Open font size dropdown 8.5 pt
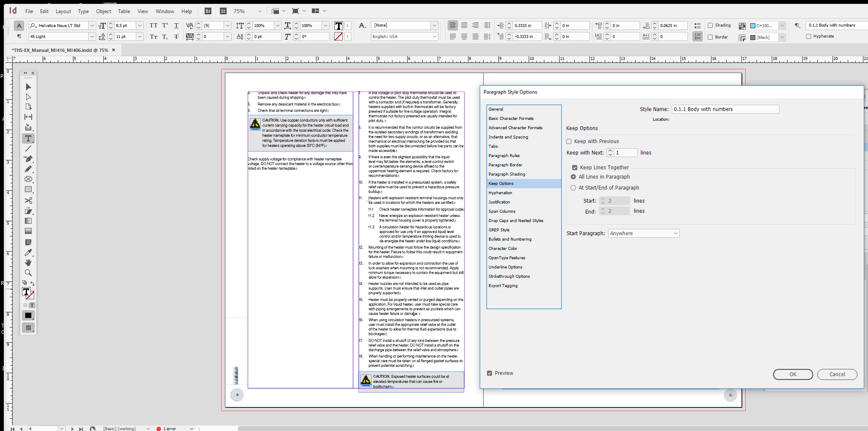Screen dimensions: 868x431 [140, 25]
